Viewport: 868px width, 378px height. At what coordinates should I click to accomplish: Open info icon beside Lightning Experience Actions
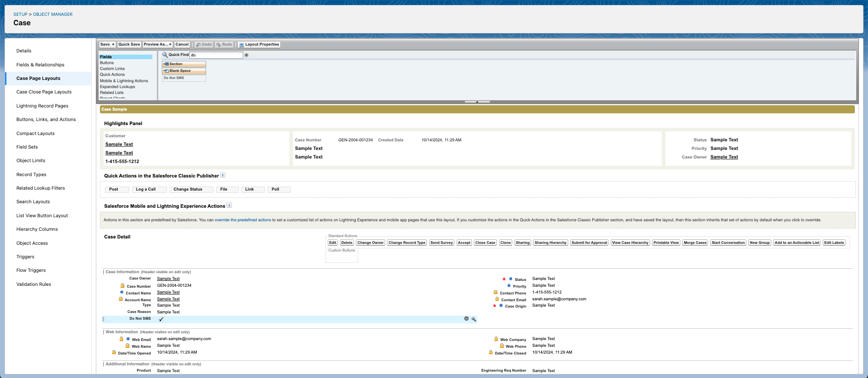coord(229,205)
